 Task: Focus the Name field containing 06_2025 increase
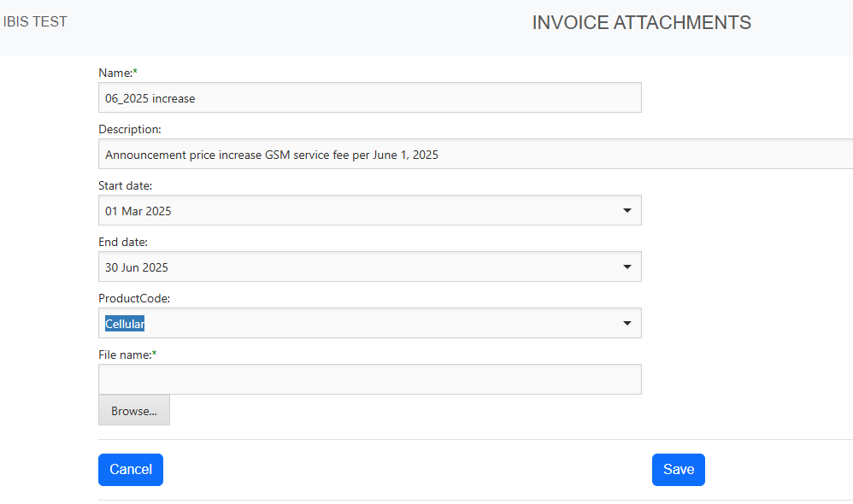coord(369,98)
